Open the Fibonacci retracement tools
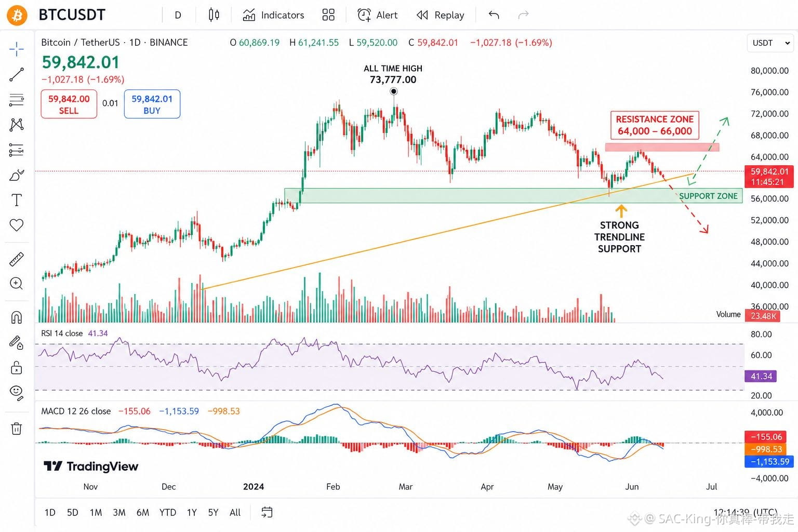This screenshot has height=532, width=798. click(x=17, y=100)
